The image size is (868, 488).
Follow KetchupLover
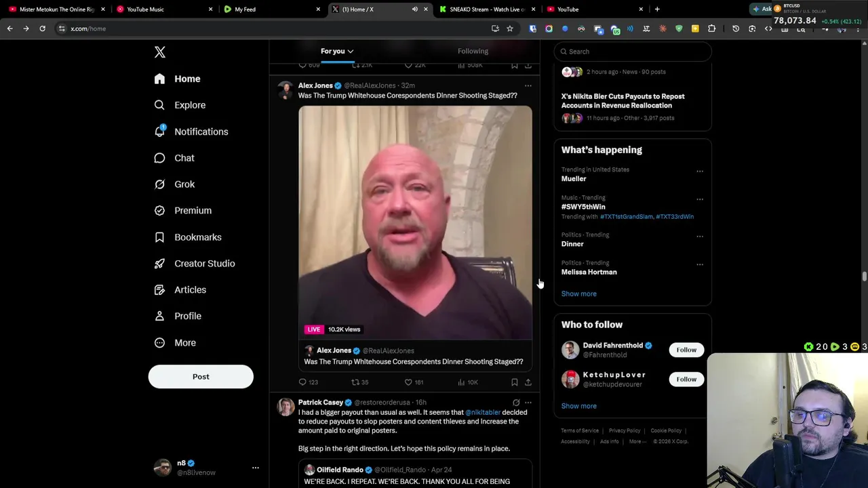[x=686, y=379]
